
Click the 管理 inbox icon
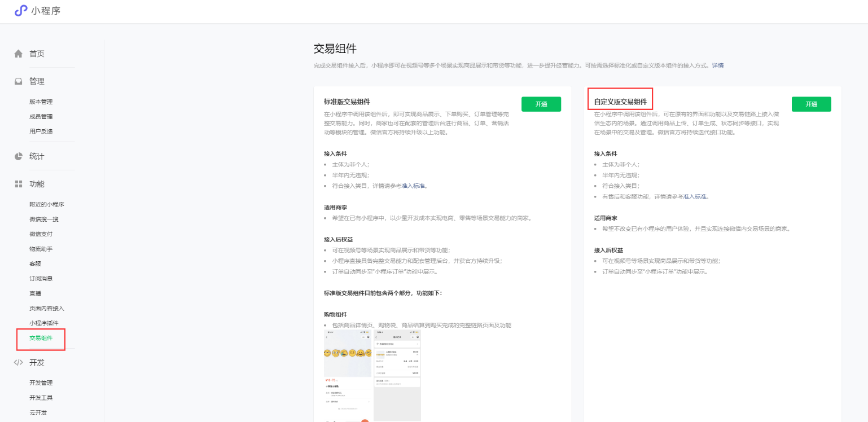coord(19,81)
